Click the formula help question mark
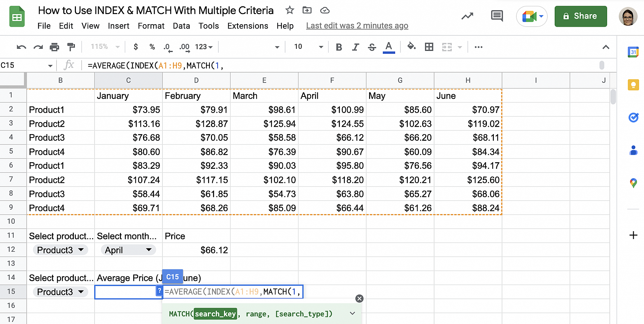The height and width of the screenshot is (324, 644). point(159,290)
